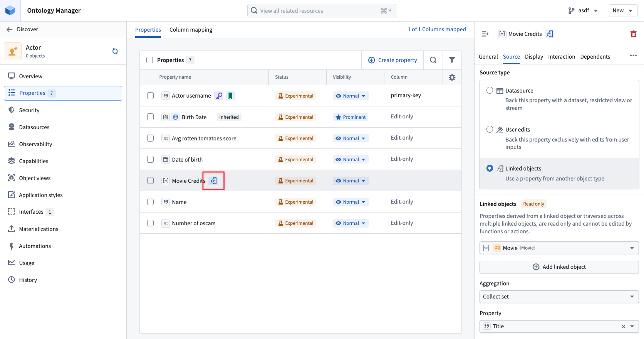This screenshot has height=339, width=644.
Task: Open the Interaction tab
Action: point(562,57)
